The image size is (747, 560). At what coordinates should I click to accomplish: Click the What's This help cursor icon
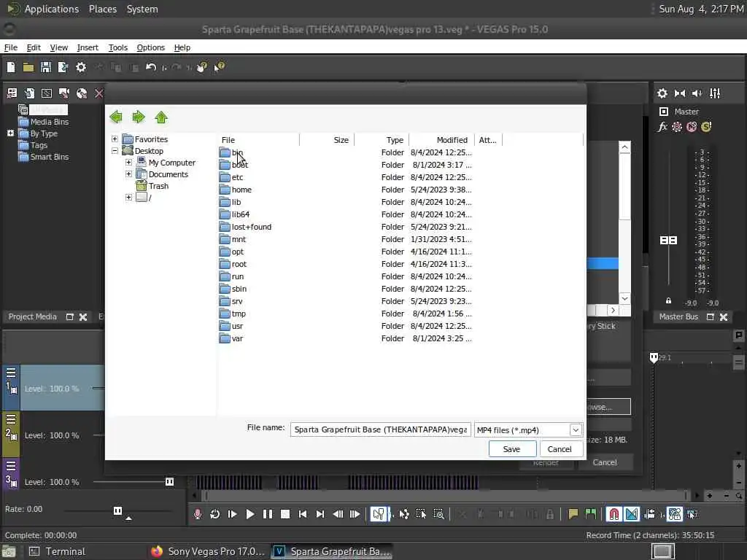tap(219, 67)
